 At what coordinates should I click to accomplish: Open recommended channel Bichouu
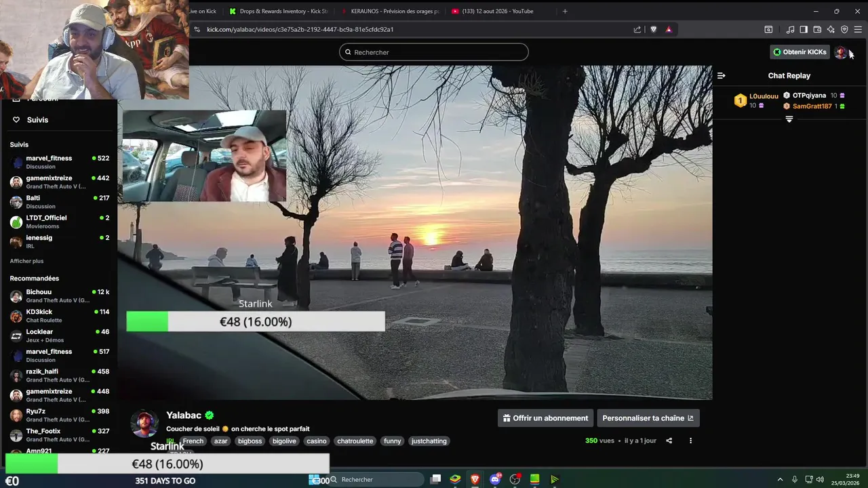[x=60, y=296]
